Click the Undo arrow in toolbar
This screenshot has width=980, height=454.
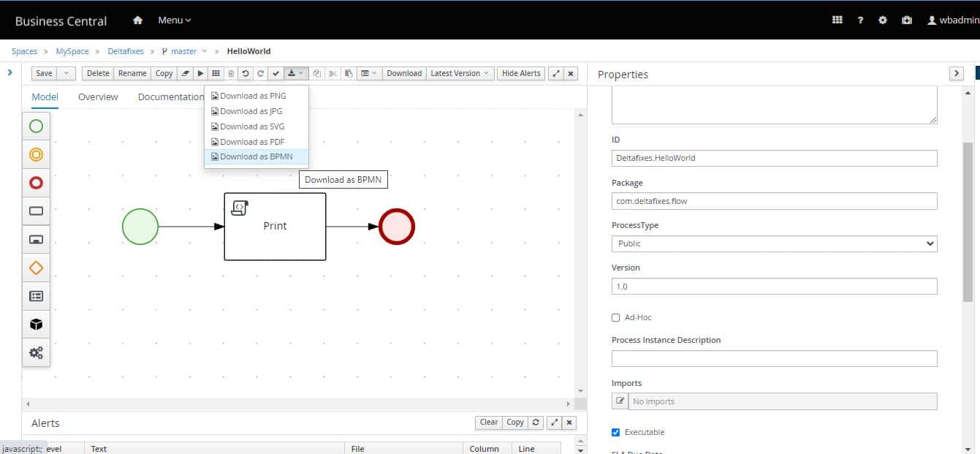pos(246,73)
